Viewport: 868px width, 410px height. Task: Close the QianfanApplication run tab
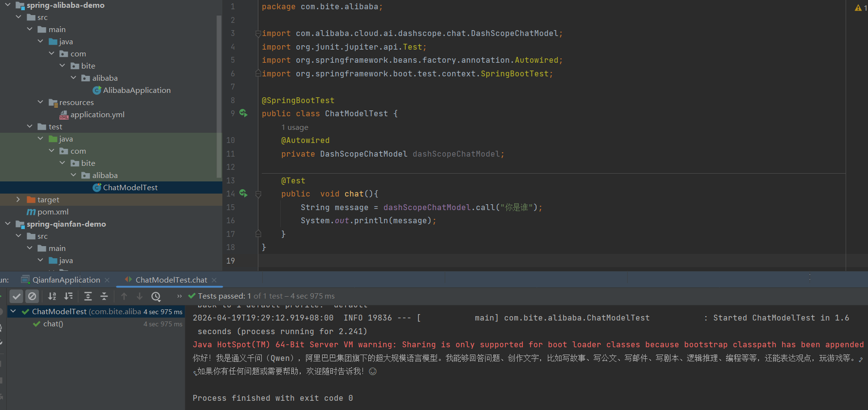tap(107, 280)
